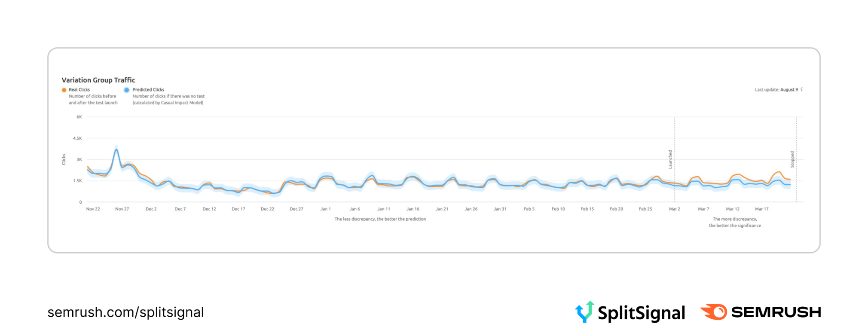Click the orange Real Clicks legend dot

64,90
